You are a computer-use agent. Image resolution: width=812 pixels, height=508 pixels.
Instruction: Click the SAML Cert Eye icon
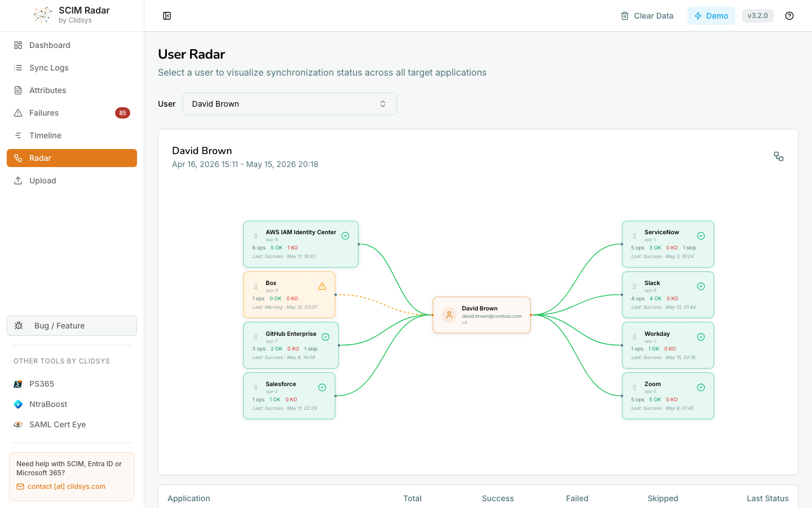coord(18,424)
